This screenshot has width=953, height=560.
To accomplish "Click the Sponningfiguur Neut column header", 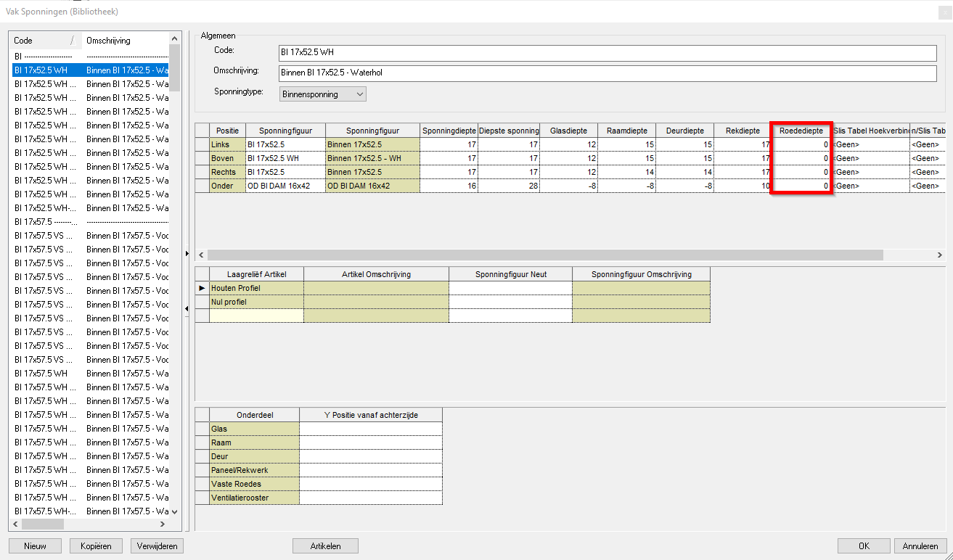I will coord(511,274).
